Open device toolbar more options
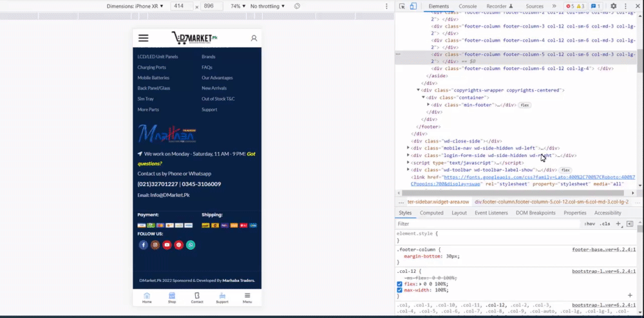This screenshot has width=644, height=318. click(x=386, y=6)
